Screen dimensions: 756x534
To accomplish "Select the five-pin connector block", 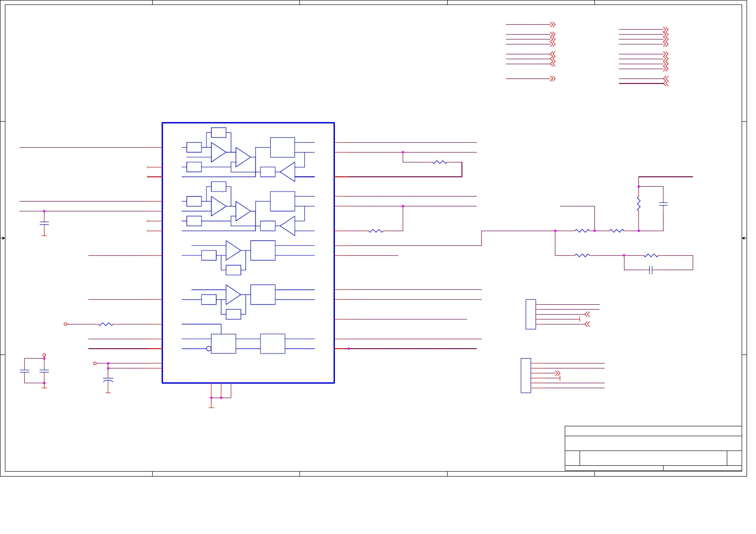I will click(x=531, y=314).
